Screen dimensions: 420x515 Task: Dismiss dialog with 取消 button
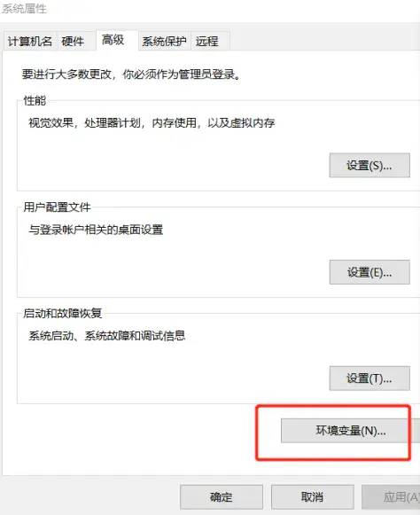(x=312, y=497)
